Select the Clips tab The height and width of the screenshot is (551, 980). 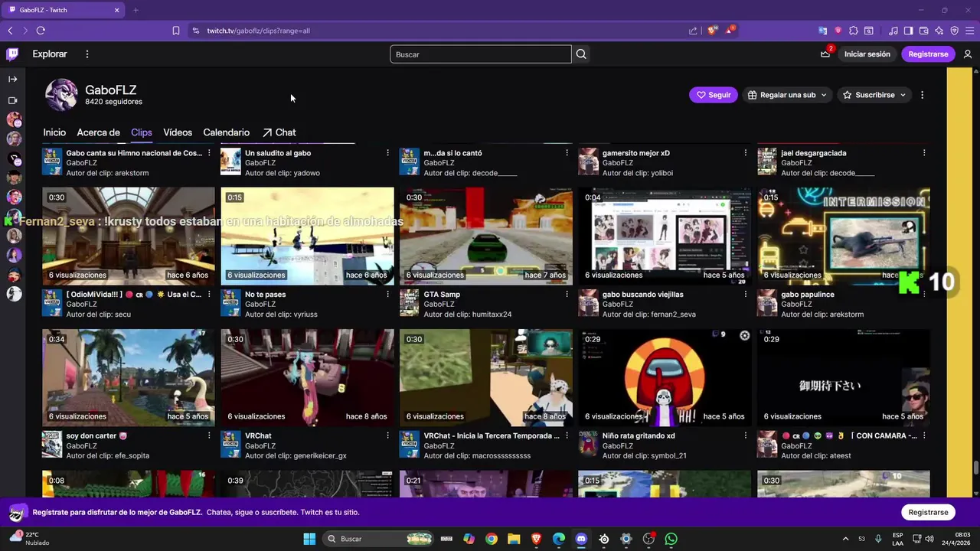[x=142, y=132]
